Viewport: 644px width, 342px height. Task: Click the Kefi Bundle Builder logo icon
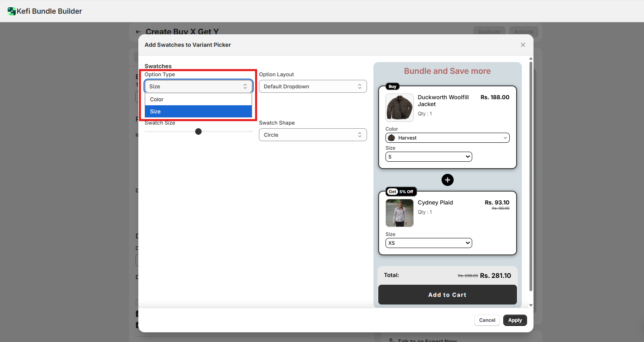pyautogui.click(x=11, y=11)
